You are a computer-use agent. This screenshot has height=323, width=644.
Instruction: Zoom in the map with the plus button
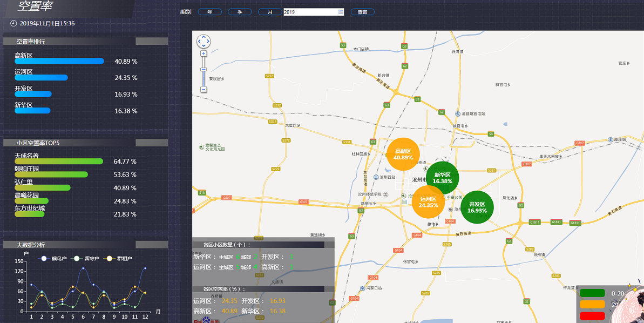click(x=204, y=53)
